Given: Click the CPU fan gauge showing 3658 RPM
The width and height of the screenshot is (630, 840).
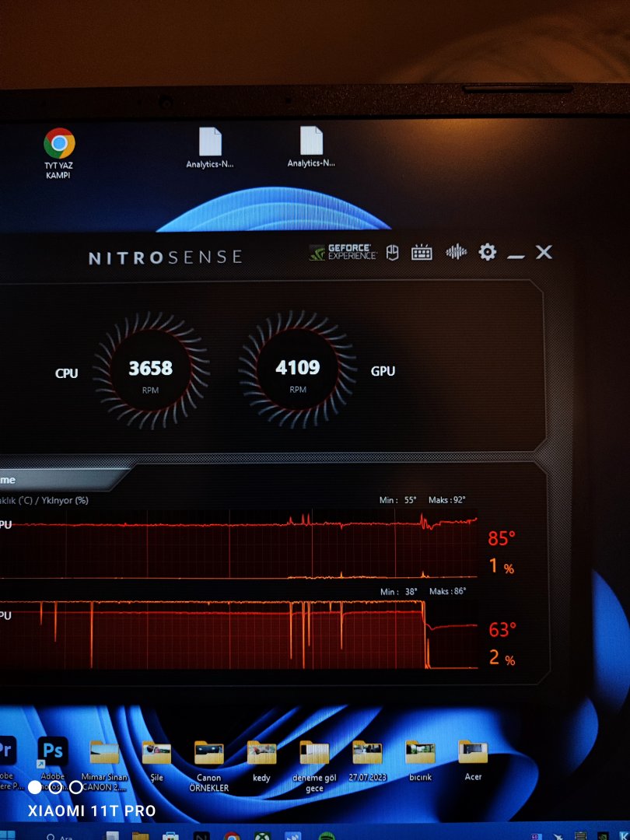Looking at the screenshot, I should point(151,371).
